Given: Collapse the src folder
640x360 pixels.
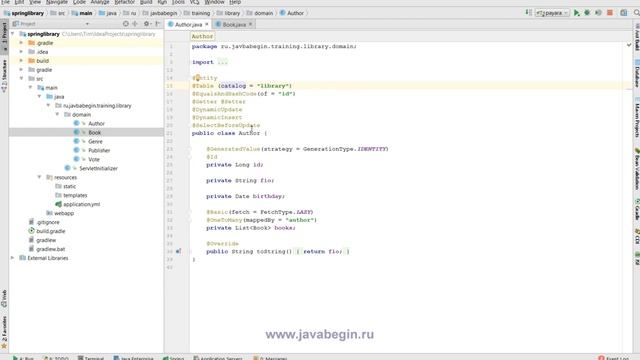Looking at the screenshot, I should 21,79.
